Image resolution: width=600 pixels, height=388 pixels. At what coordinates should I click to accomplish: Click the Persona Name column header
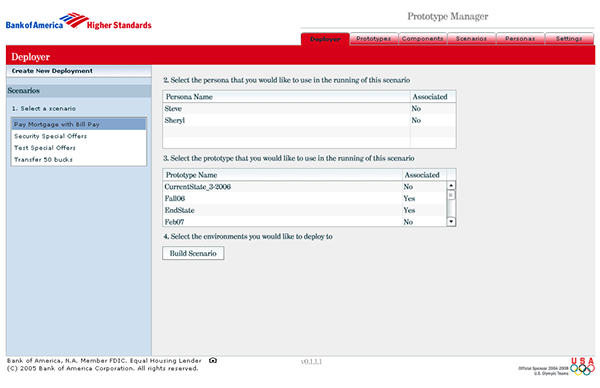(x=286, y=97)
